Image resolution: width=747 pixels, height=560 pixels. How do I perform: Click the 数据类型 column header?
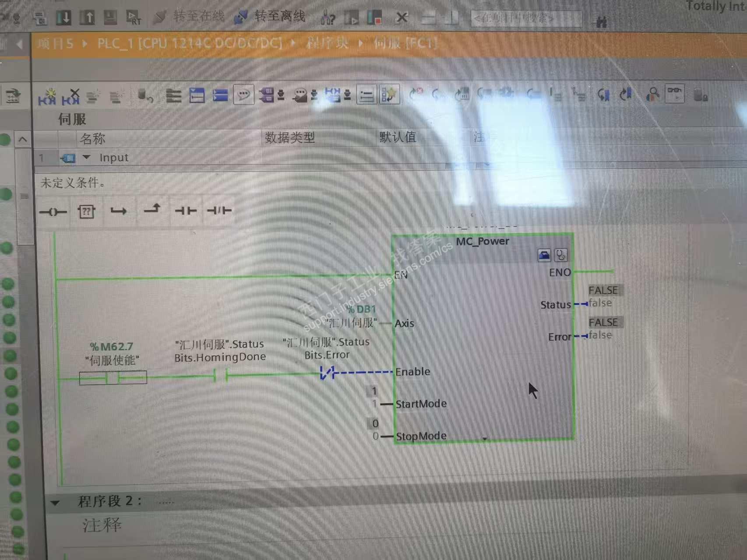tap(290, 138)
